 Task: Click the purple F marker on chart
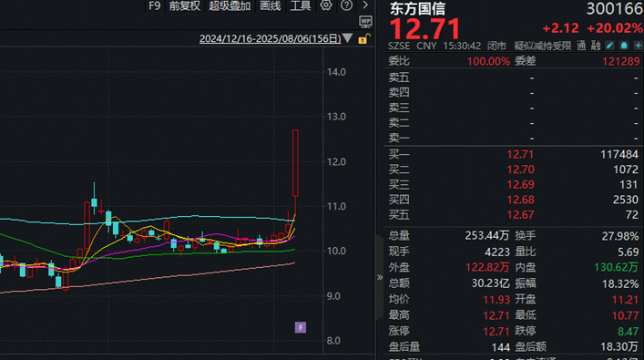click(301, 327)
